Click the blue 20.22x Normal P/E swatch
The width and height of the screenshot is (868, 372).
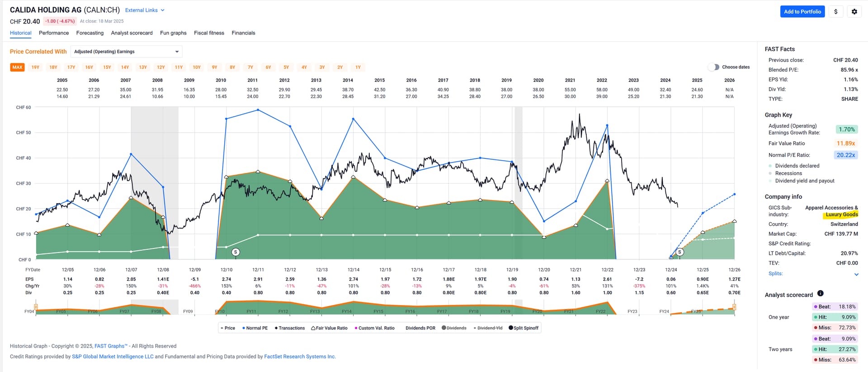click(x=846, y=155)
